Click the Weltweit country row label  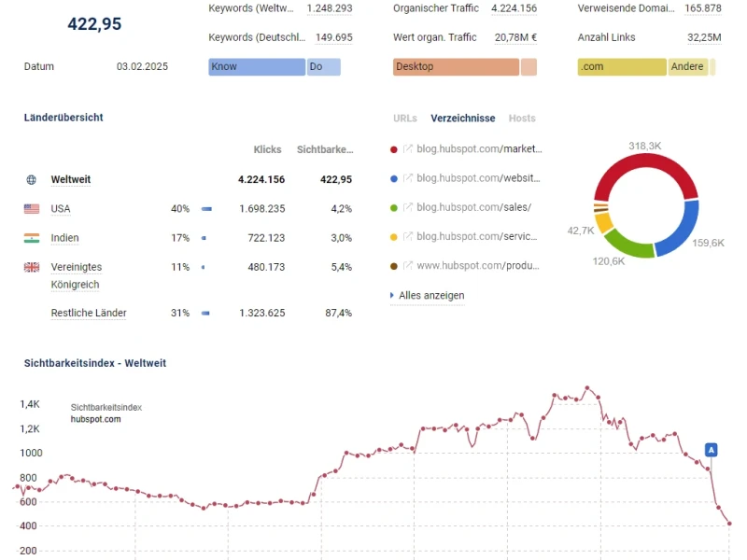(x=71, y=179)
